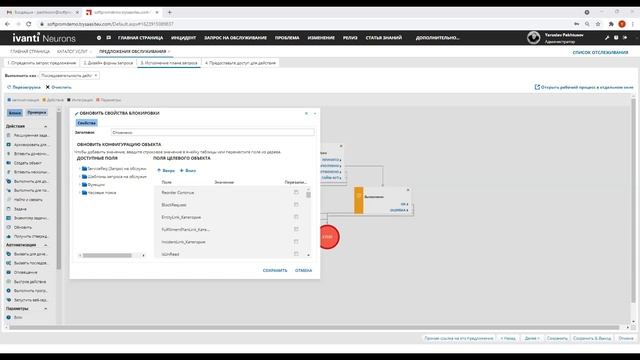Viewport: 640px width, 360px height.
Task: Select the Архивировать block
Action: (x=27, y=144)
